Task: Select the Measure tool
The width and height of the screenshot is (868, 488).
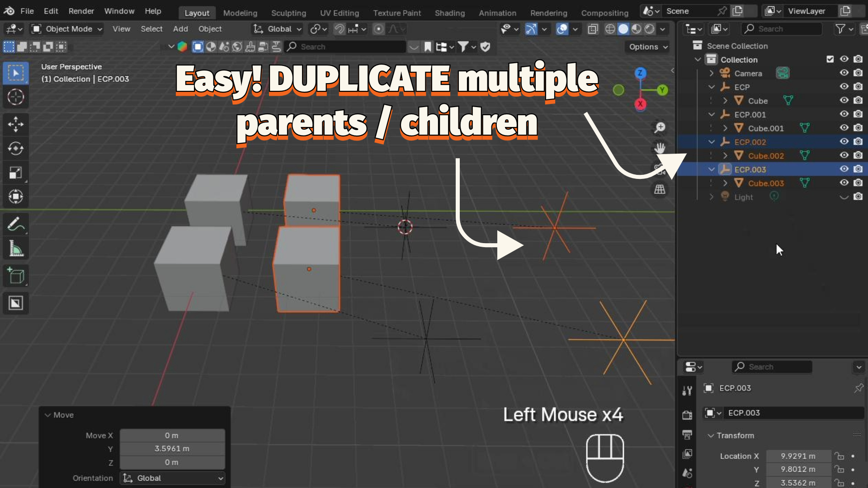Action: [x=16, y=249]
